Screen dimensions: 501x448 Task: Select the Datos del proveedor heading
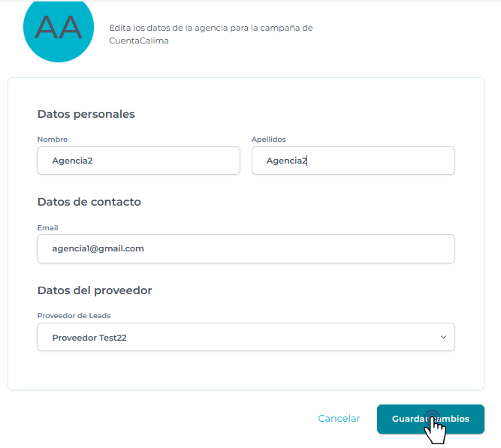pyautogui.click(x=95, y=290)
